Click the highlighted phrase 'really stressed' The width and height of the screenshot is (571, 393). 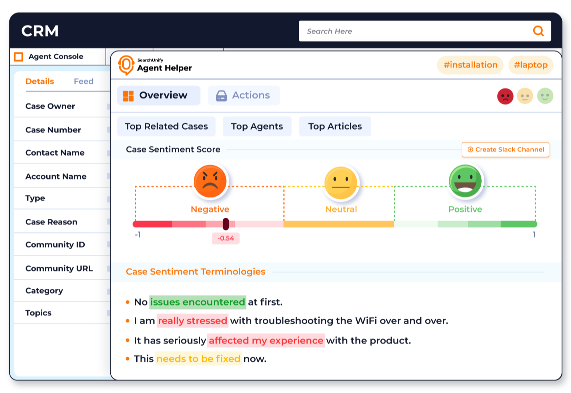(x=193, y=321)
